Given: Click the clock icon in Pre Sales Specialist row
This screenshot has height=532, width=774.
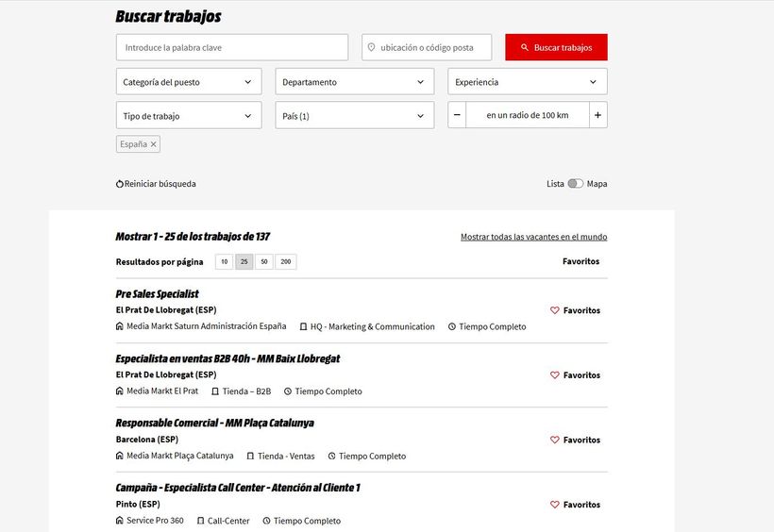Looking at the screenshot, I should [x=452, y=326].
